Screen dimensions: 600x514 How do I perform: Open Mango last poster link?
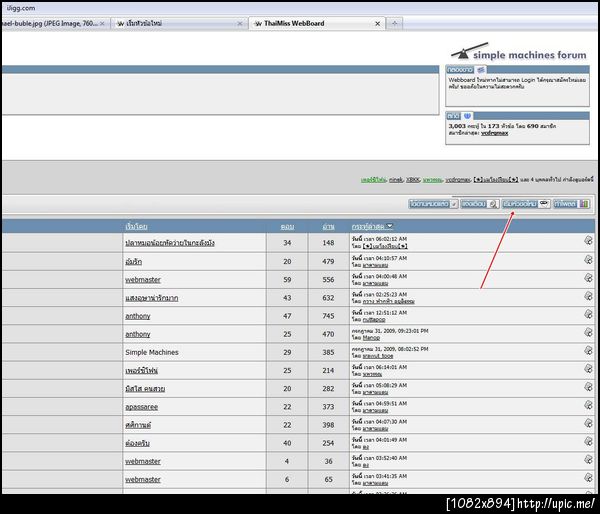tap(371, 338)
